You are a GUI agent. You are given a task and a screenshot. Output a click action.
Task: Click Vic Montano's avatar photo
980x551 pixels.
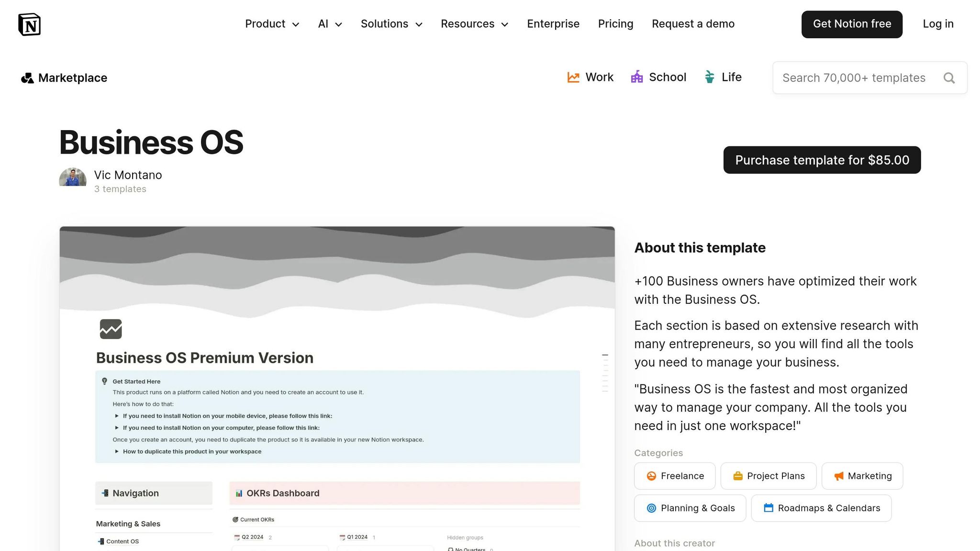73,177
